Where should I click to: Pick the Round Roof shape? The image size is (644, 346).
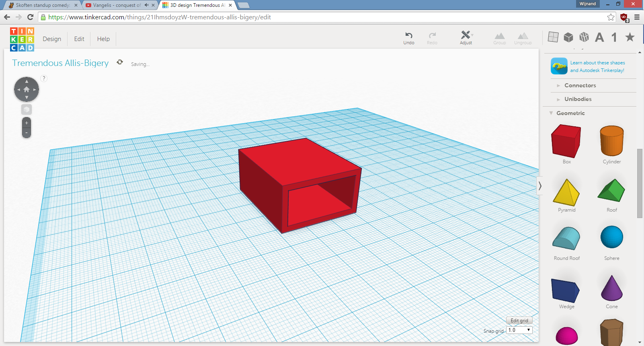point(566,239)
